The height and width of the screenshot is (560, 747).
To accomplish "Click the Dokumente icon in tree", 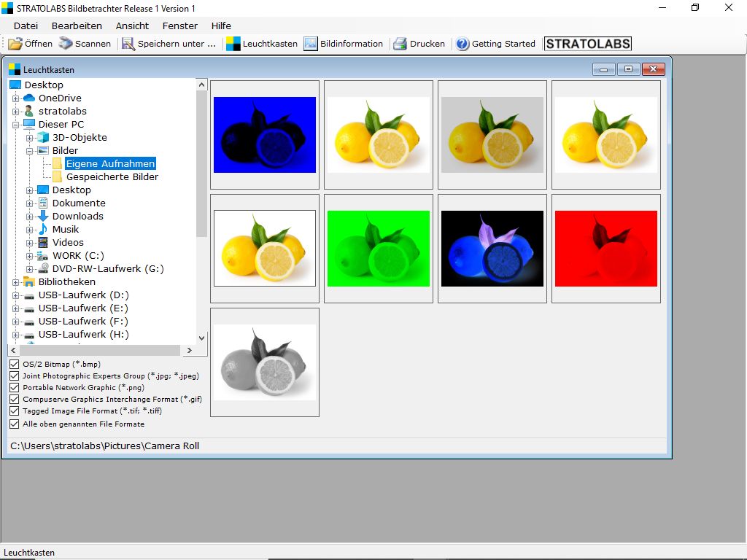I will pyautogui.click(x=43, y=203).
